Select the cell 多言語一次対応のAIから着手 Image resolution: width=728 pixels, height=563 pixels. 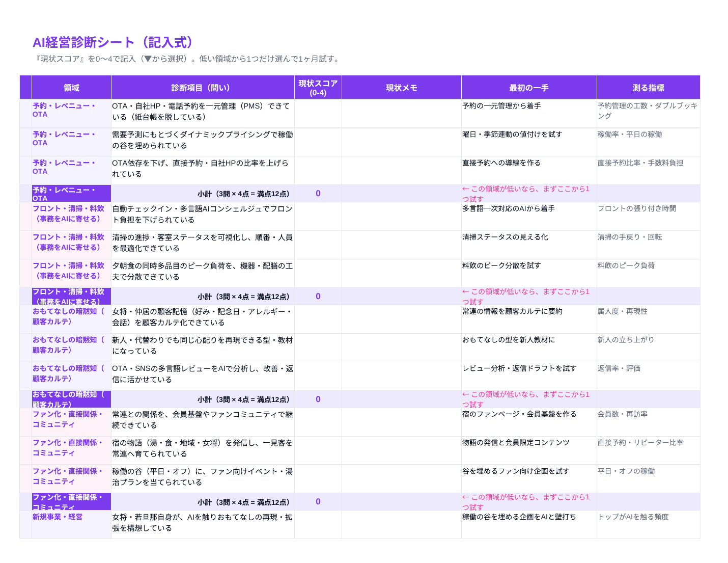529,216
